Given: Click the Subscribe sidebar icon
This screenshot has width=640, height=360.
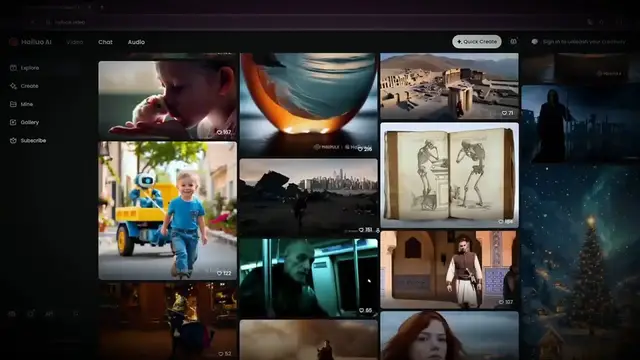Looking at the screenshot, I should (13, 140).
